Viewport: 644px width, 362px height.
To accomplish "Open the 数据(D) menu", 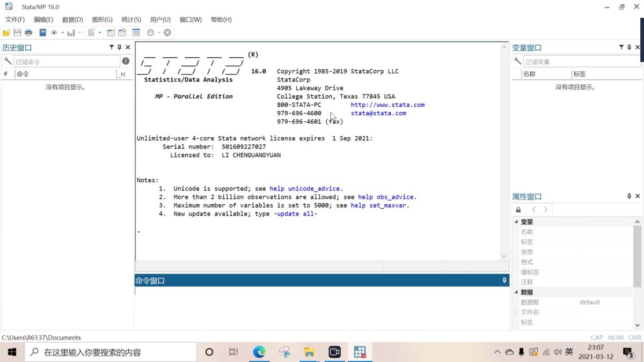I will [72, 19].
